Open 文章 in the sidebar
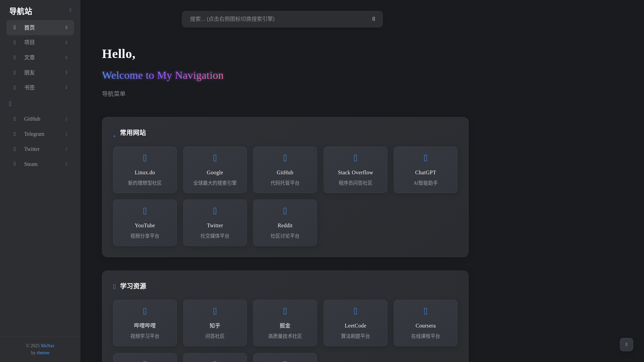644x362 pixels. click(40, 58)
